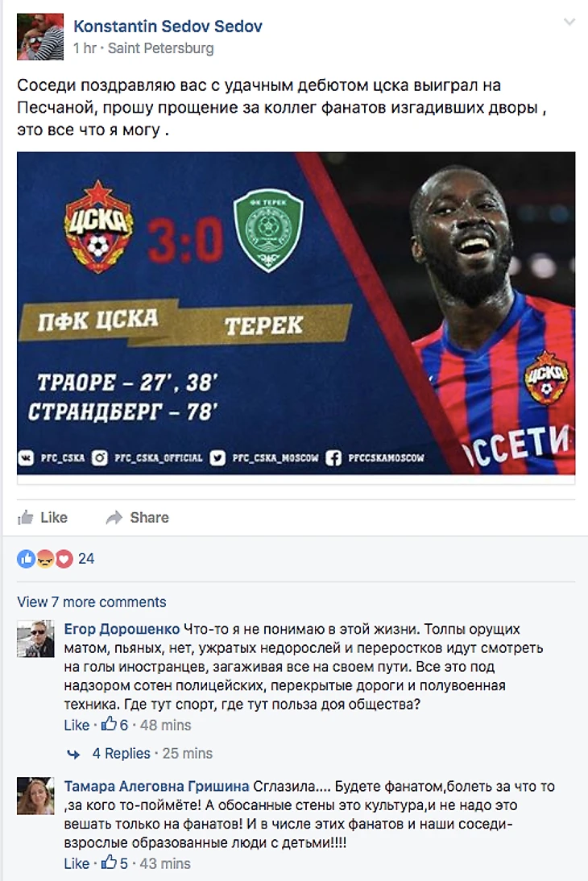The width and height of the screenshot is (588, 881).
Task: Expand the 4 Replies thread
Action: [122, 753]
